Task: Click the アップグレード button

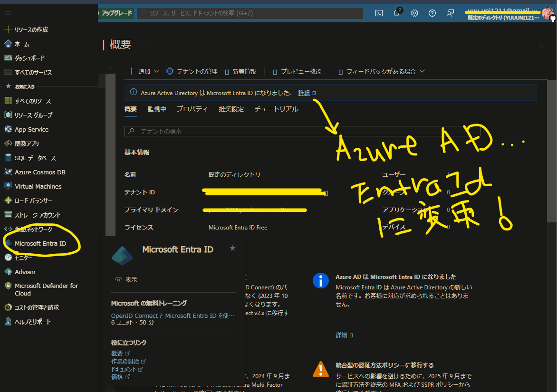Action: pos(116,13)
